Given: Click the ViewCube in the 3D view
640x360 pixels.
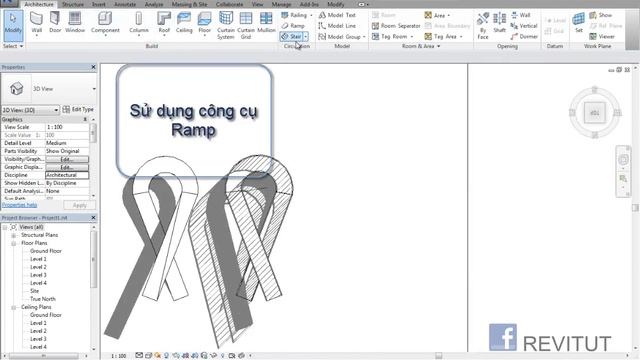Looking at the screenshot, I should click(x=595, y=113).
